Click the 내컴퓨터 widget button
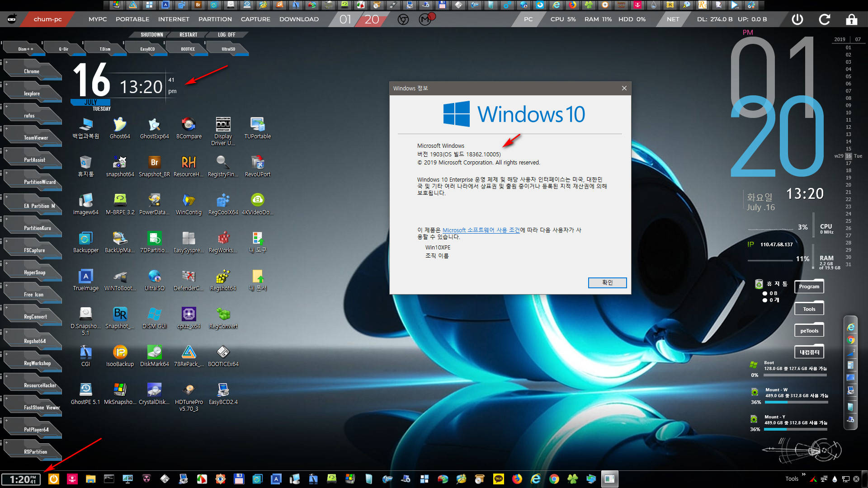 point(809,352)
